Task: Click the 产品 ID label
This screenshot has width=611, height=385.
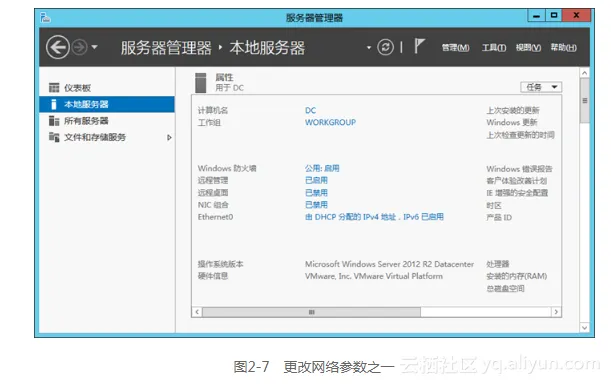Action: (x=499, y=217)
